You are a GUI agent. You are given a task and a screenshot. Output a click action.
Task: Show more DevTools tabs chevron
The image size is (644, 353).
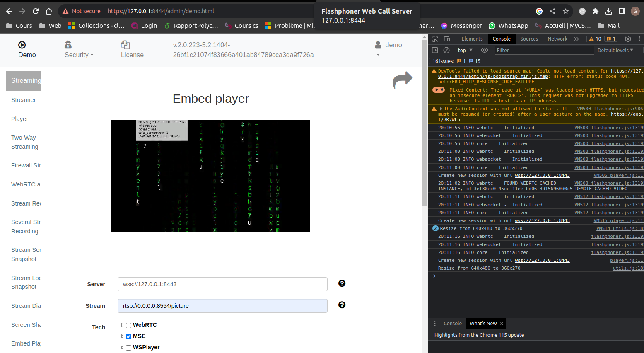576,39
